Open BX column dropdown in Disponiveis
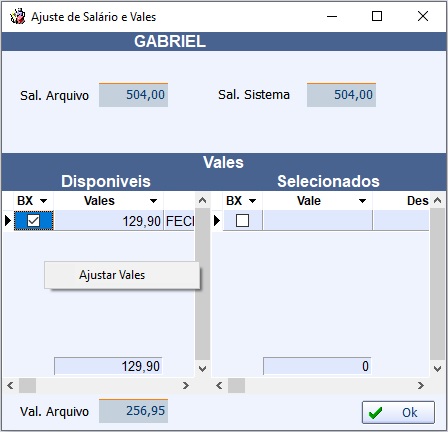Screen dimensions: 448x432 [43, 201]
